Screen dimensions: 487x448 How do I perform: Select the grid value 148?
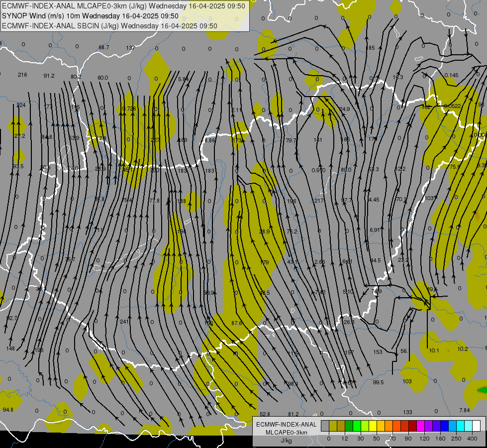tap(10, 348)
